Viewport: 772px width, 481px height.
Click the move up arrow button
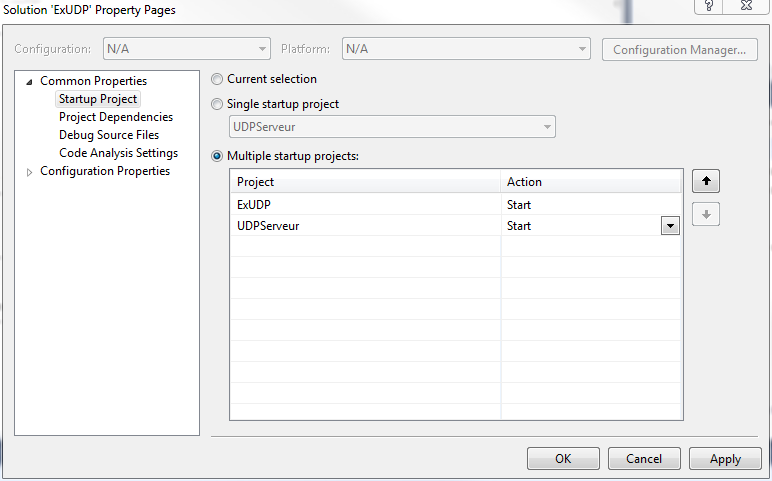(705, 181)
